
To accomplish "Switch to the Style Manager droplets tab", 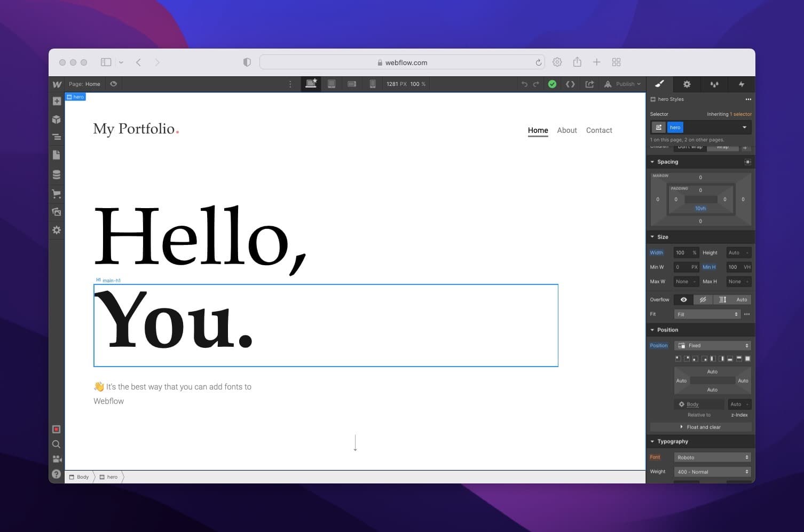I will tap(714, 84).
